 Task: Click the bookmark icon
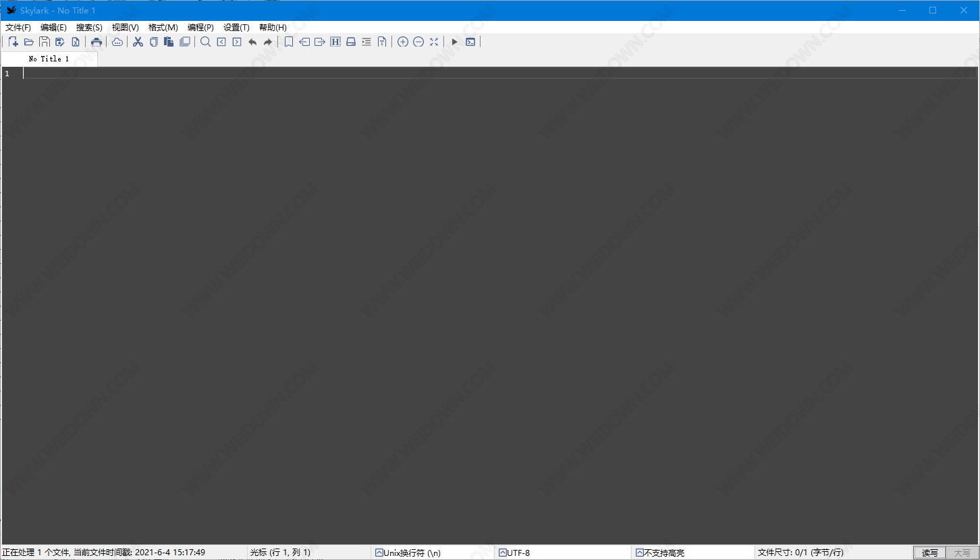point(289,42)
